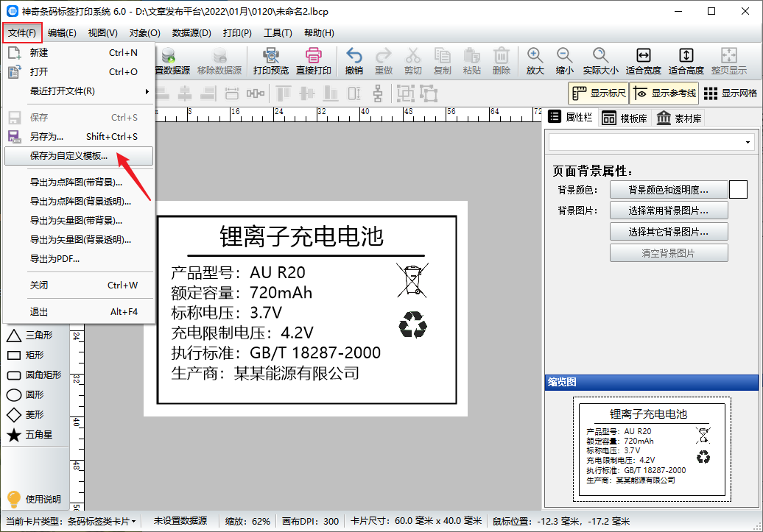Screen dimensions: 763x532
Task: Choose 导出为点阵图(背景透明)... menu entry
Action: click(79, 202)
